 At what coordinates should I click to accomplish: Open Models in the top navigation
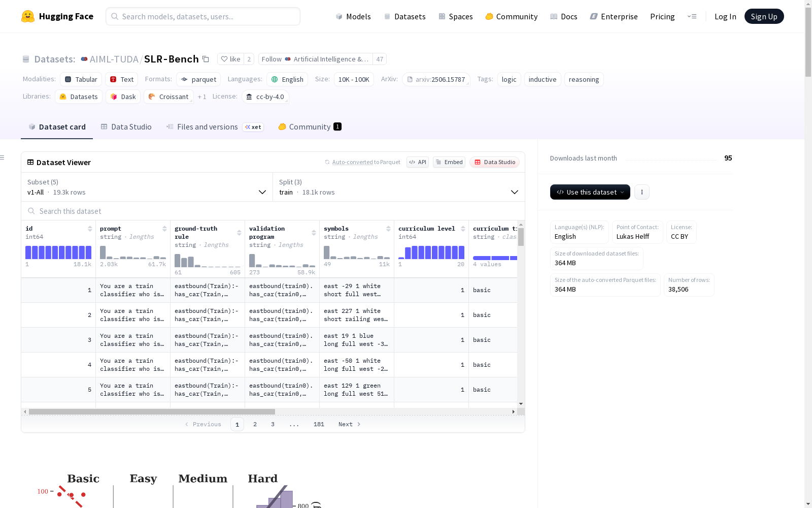point(353,16)
